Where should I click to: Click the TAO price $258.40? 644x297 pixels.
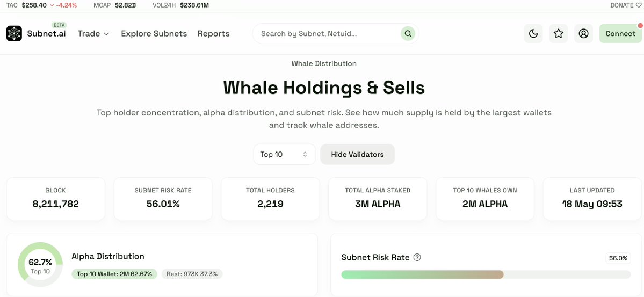tap(34, 5)
